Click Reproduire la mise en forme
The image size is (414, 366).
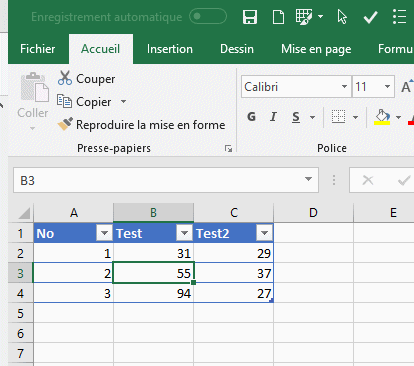pyautogui.click(x=141, y=125)
